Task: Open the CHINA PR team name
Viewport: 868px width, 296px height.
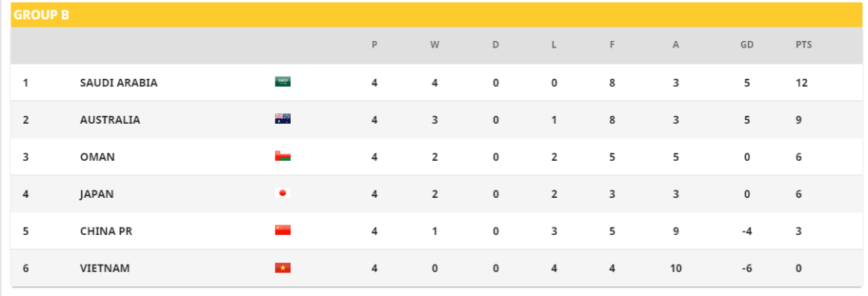Action: (106, 231)
